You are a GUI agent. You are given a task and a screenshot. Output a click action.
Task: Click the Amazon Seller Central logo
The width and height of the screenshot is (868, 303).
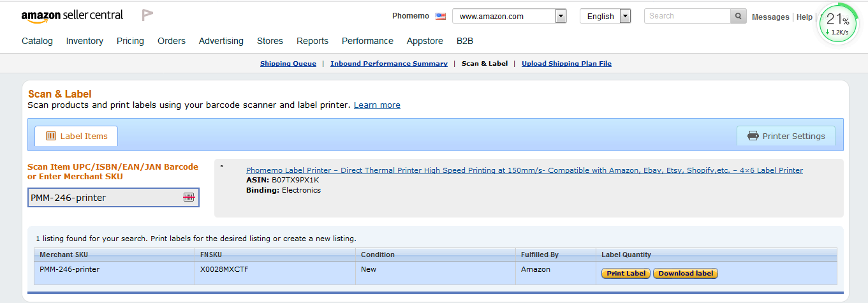[x=72, y=15]
